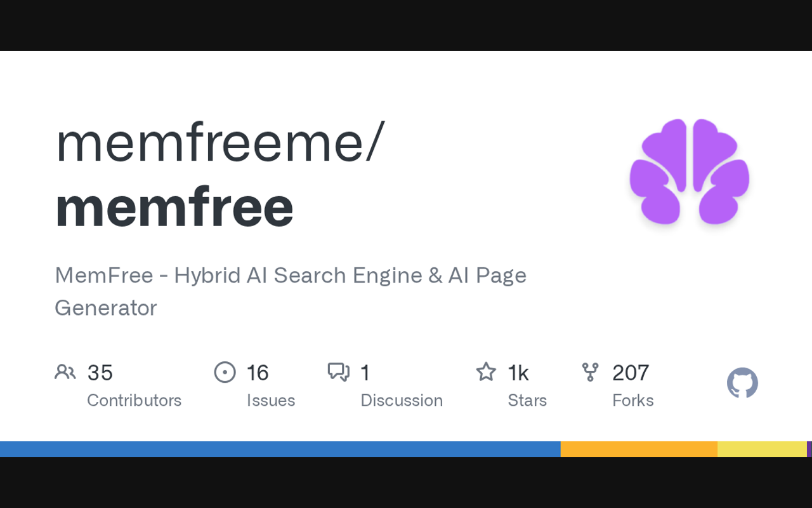The width and height of the screenshot is (812, 508).
Task: Click the 16 issues count
Action: click(258, 373)
